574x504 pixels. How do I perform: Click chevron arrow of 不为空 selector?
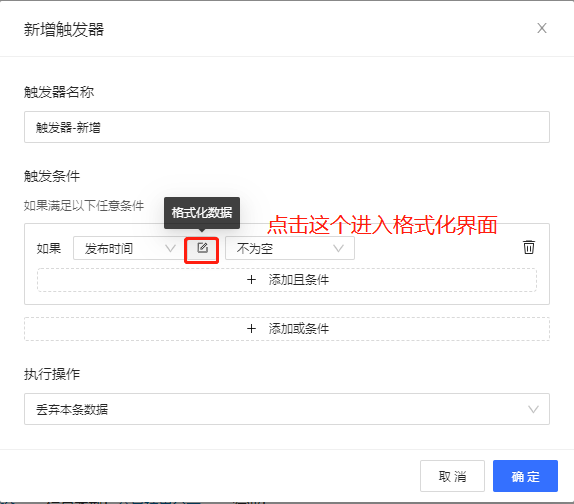click(339, 249)
